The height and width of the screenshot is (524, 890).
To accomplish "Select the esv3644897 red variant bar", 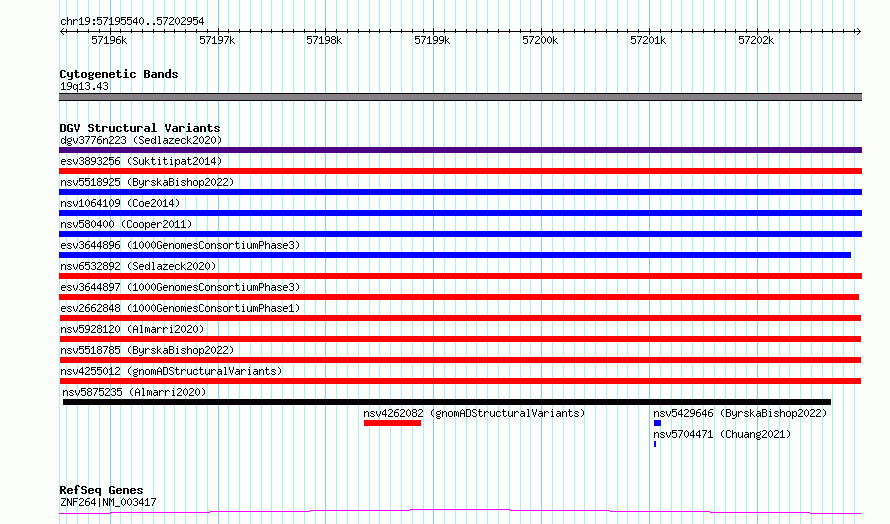I will tap(459, 297).
